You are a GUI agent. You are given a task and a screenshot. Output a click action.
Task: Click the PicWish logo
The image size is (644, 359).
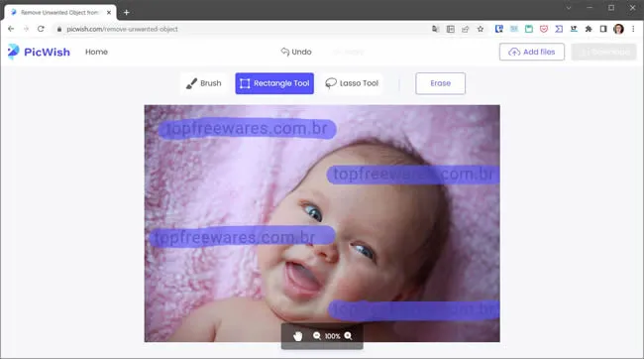click(x=39, y=52)
